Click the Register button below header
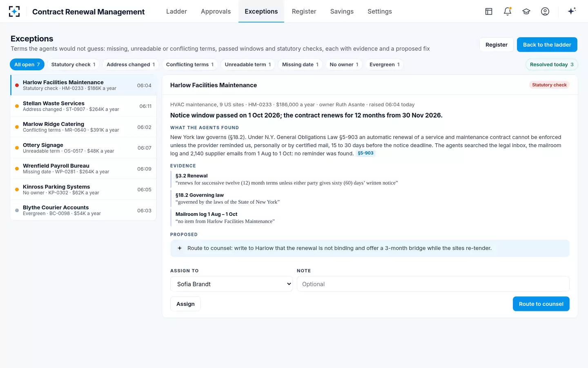588x368 pixels. pyautogui.click(x=497, y=45)
